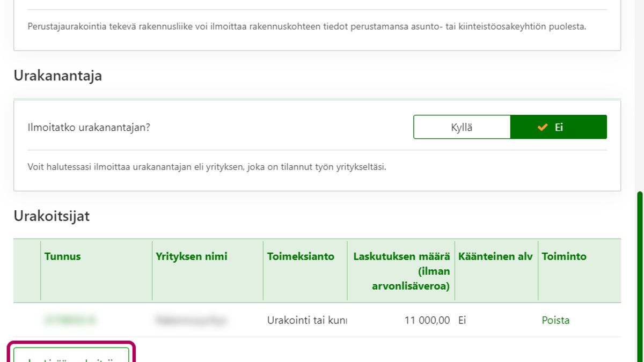644x362 pixels.
Task: Click the blurred company name cell
Action: click(x=191, y=320)
